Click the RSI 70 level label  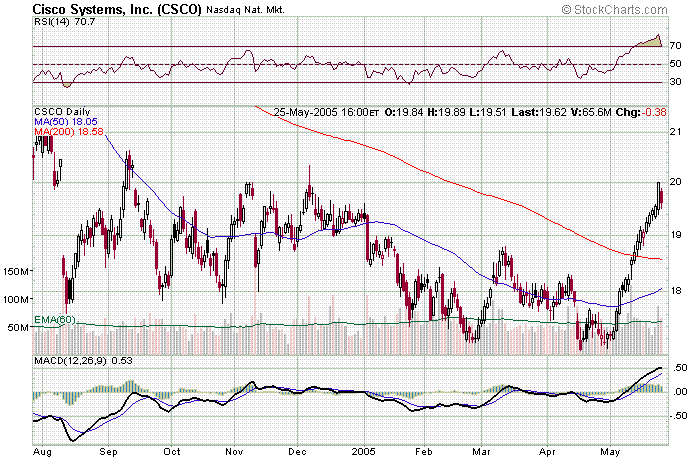(x=675, y=46)
